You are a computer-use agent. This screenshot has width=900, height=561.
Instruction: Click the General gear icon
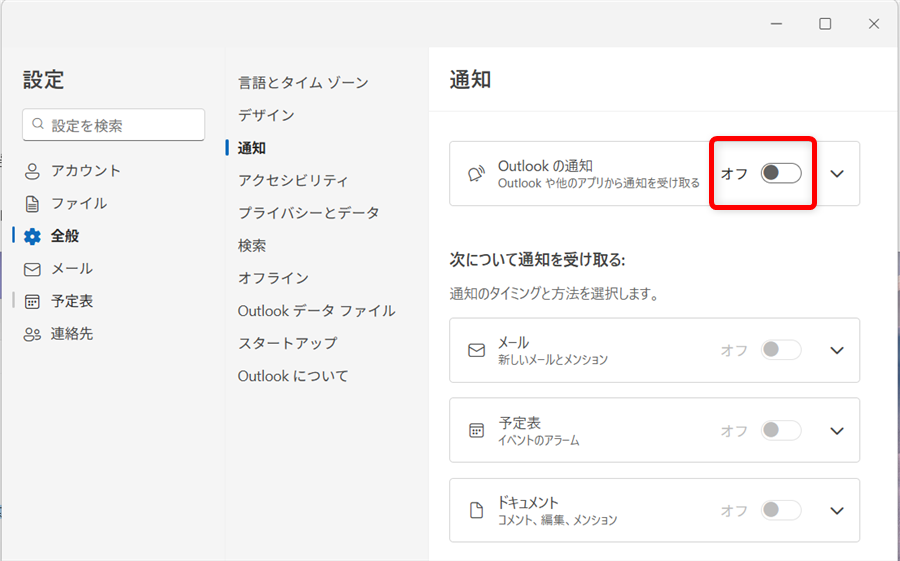pos(32,237)
